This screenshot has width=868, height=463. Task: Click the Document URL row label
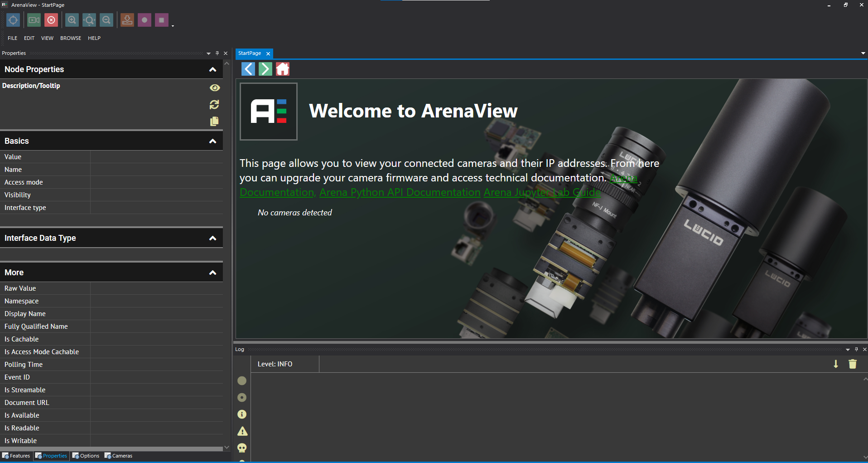pyautogui.click(x=27, y=403)
